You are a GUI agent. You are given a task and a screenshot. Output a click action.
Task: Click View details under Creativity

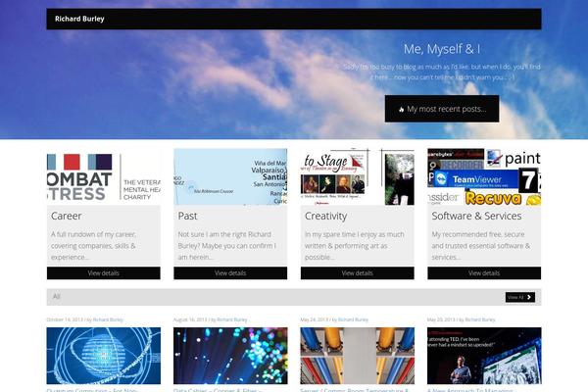[357, 273]
